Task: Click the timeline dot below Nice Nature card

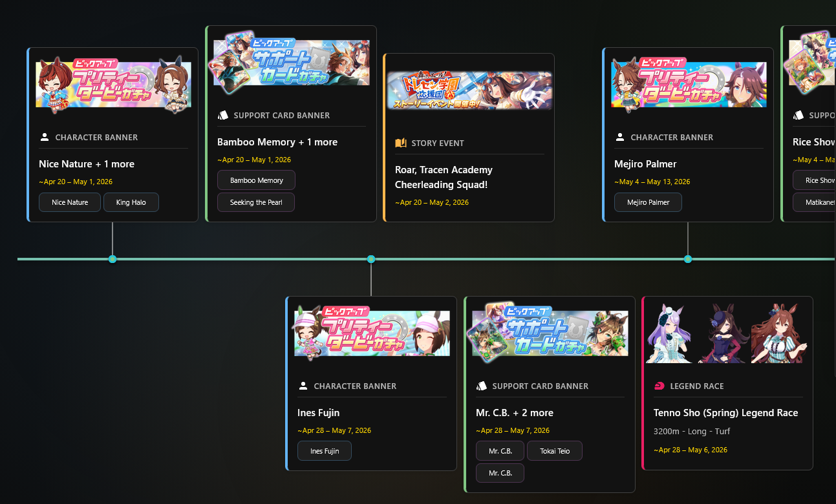Action: coord(113,259)
